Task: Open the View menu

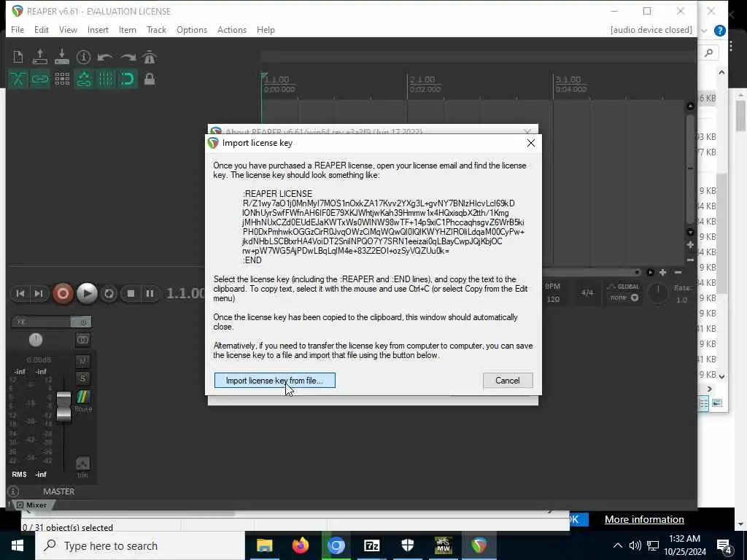Action: coord(68,29)
